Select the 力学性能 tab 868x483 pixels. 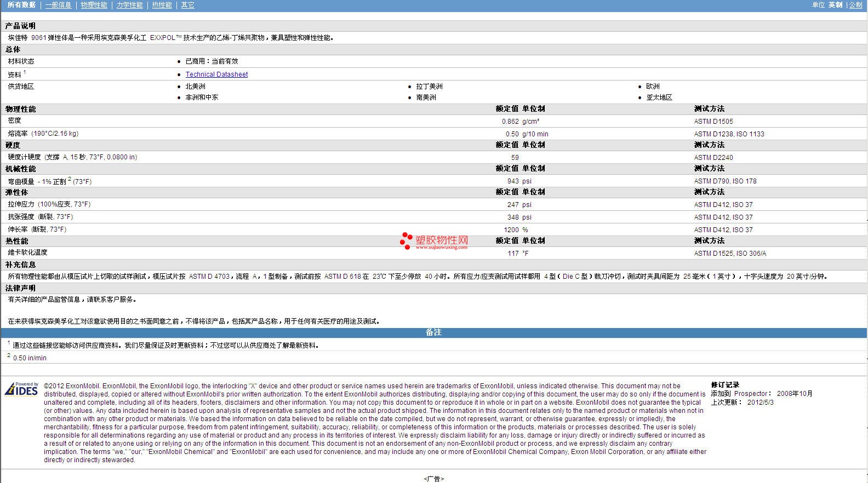coord(129,5)
